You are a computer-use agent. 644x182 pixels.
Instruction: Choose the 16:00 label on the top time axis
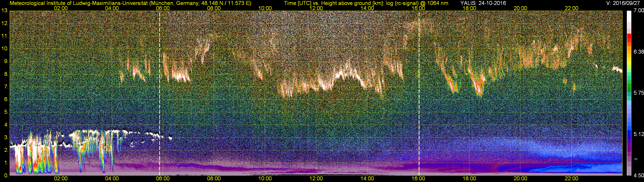pyautogui.click(x=418, y=8)
